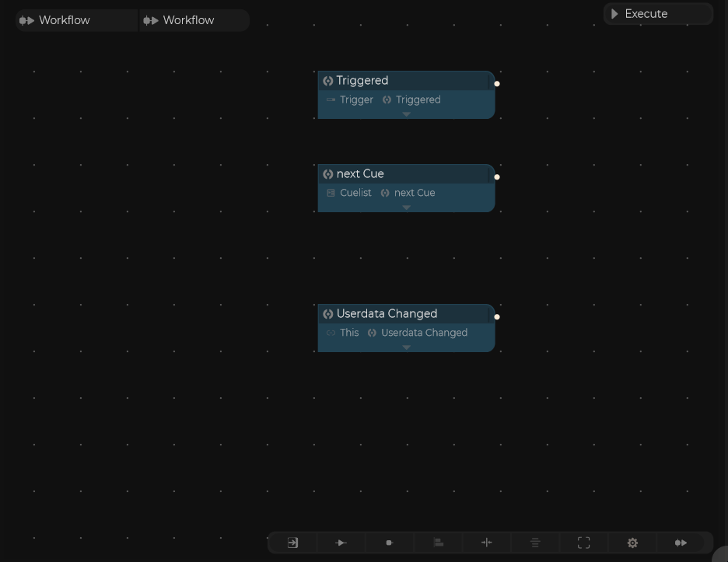The width and height of the screenshot is (728, 562).
Task: Select the Userdata Changed node title
Action: [387, 314]
